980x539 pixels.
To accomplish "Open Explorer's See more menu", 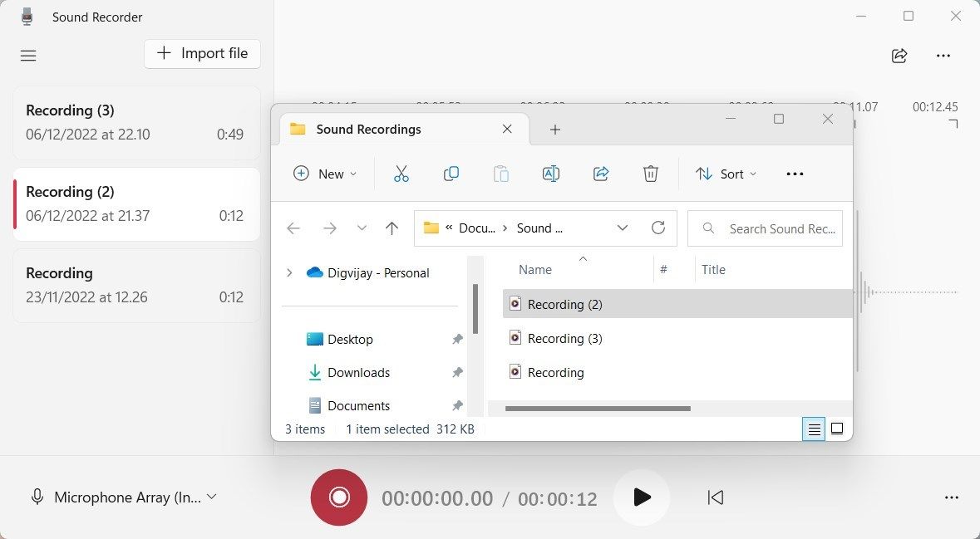I will 795,174.
